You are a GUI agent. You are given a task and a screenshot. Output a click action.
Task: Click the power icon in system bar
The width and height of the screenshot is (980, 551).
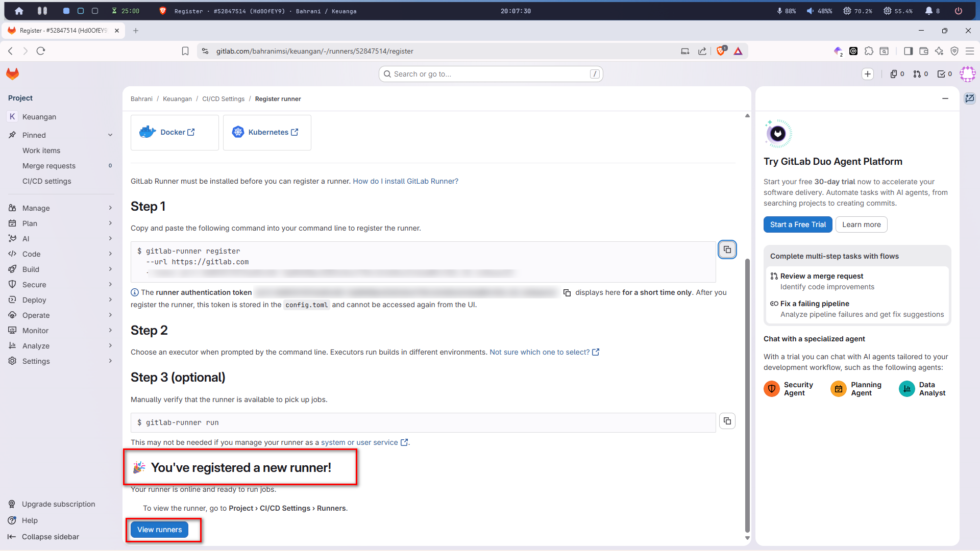click(x=959, y=11)
